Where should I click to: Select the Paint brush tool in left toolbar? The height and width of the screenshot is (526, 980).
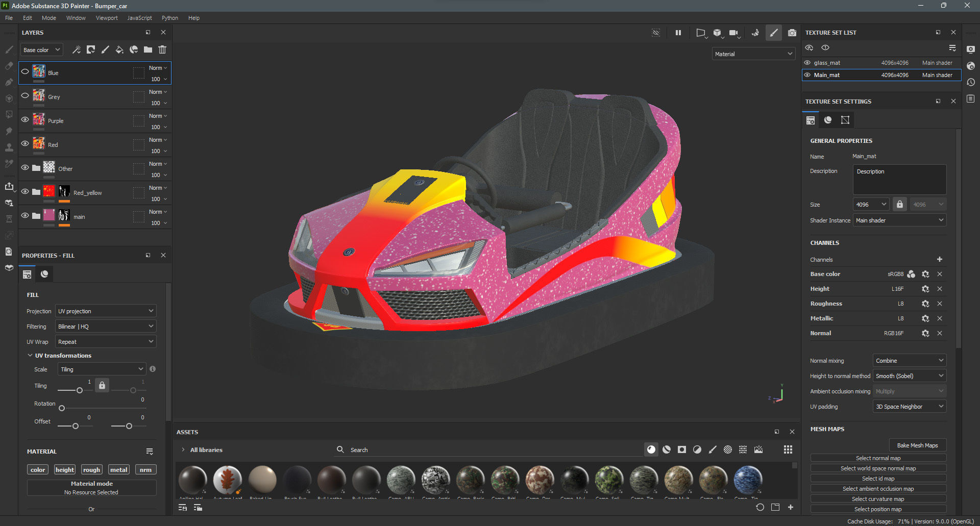[9, 49]
